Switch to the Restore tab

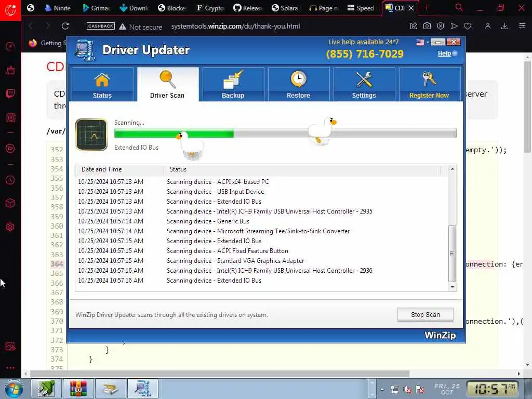tap(299, 84)
